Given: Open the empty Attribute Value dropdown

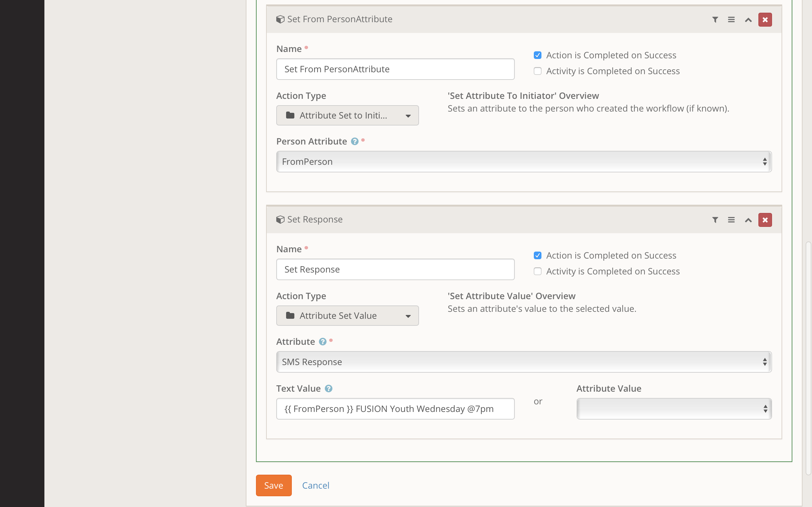Looking at the screenshot, I should [674, 409].
